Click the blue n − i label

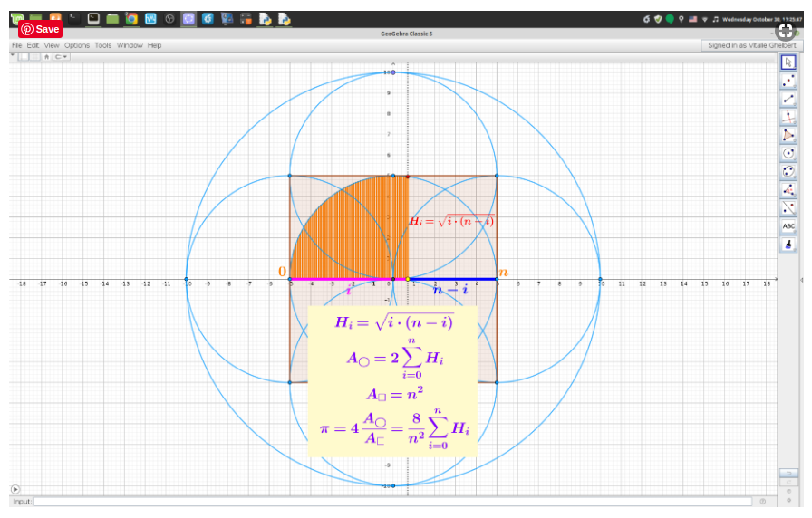point(450,290)
